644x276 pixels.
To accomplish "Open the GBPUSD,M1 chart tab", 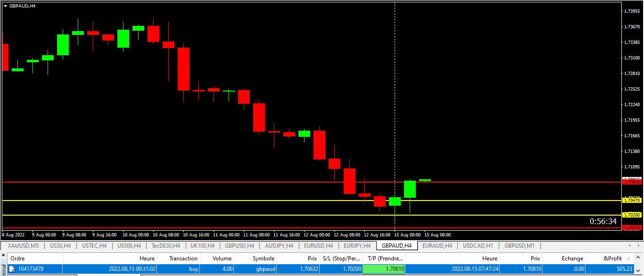I will 519,246.
